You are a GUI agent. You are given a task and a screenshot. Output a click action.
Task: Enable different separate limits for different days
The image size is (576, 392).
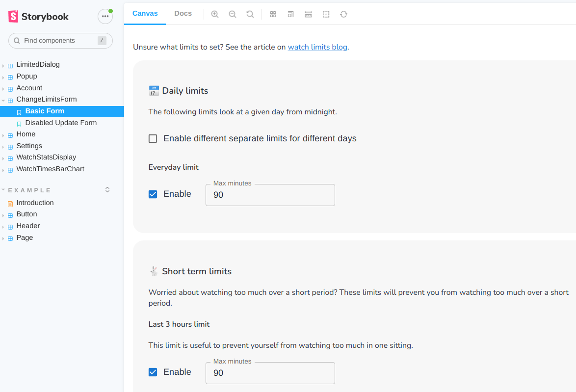(x=153, y=139)
